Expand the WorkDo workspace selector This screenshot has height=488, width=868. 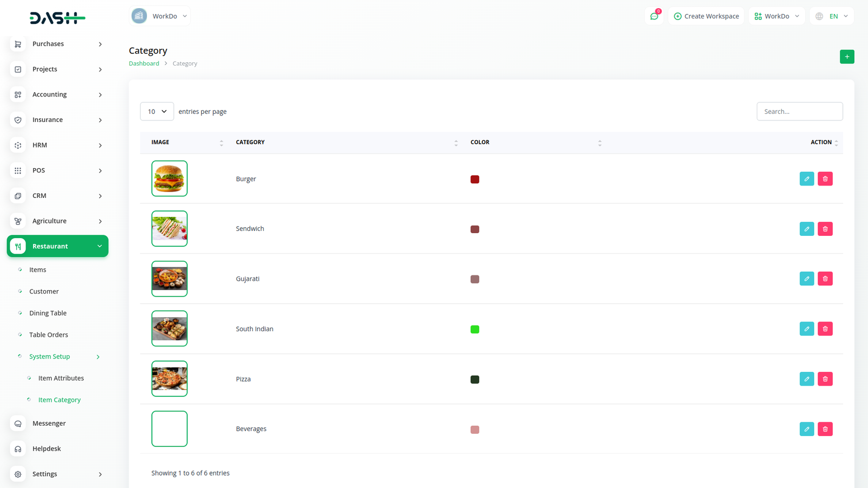[161, 16]
